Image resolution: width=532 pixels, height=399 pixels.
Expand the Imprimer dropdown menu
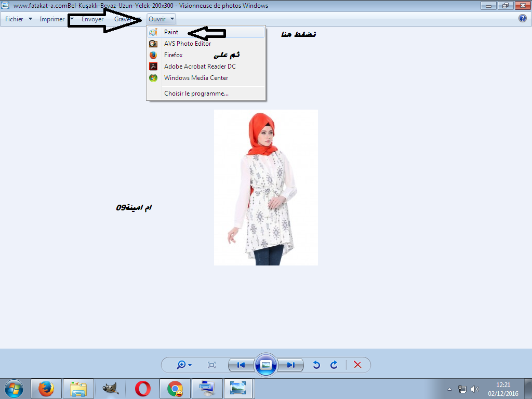56,19
